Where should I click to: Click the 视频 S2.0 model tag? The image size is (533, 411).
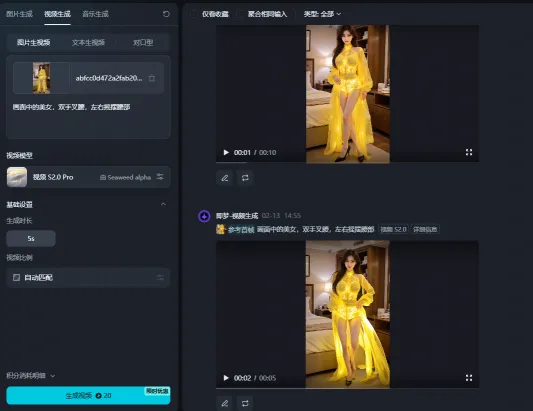(x=393, y=229)
